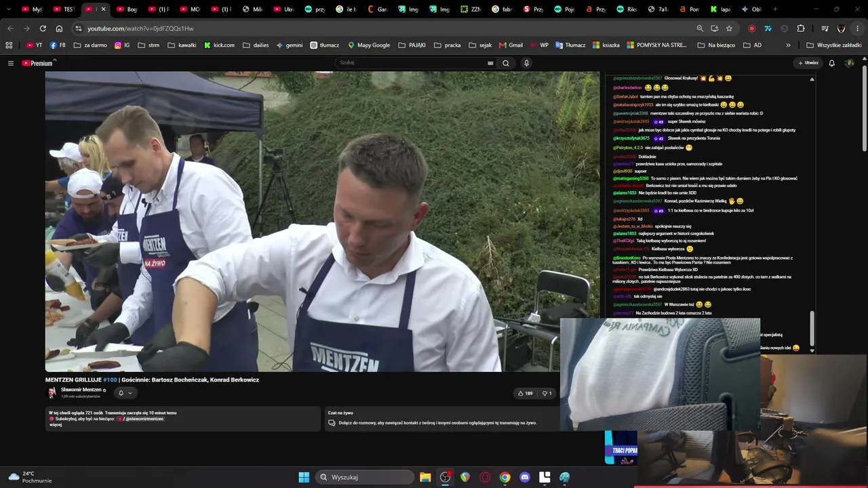Open Google Chrome from the taskbar
The width and height of the screenshot is (868, 488).
505,477
